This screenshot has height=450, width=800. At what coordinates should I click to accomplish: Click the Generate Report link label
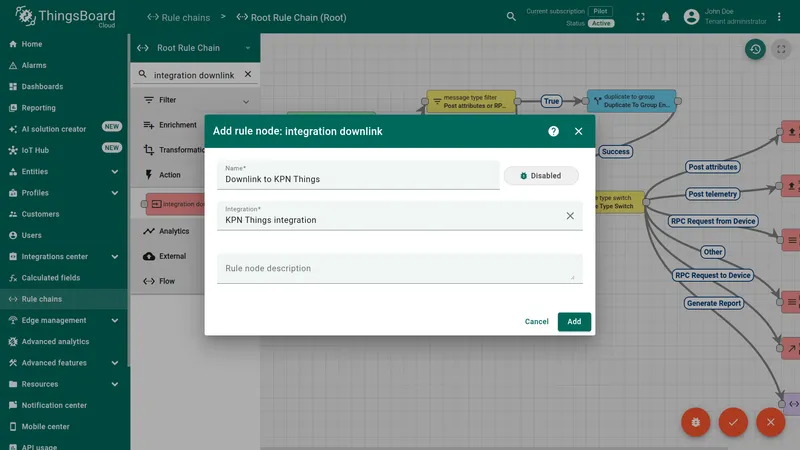(x=713, y=303)
